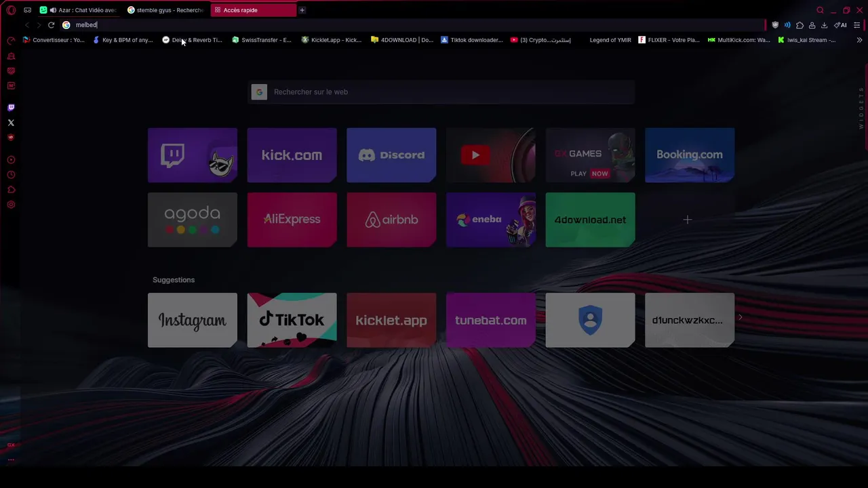Image resolution: width=868 pixels, height=488 pixels.
Task: Open the AI assistant toolbar button
Action: coord(840,25)
